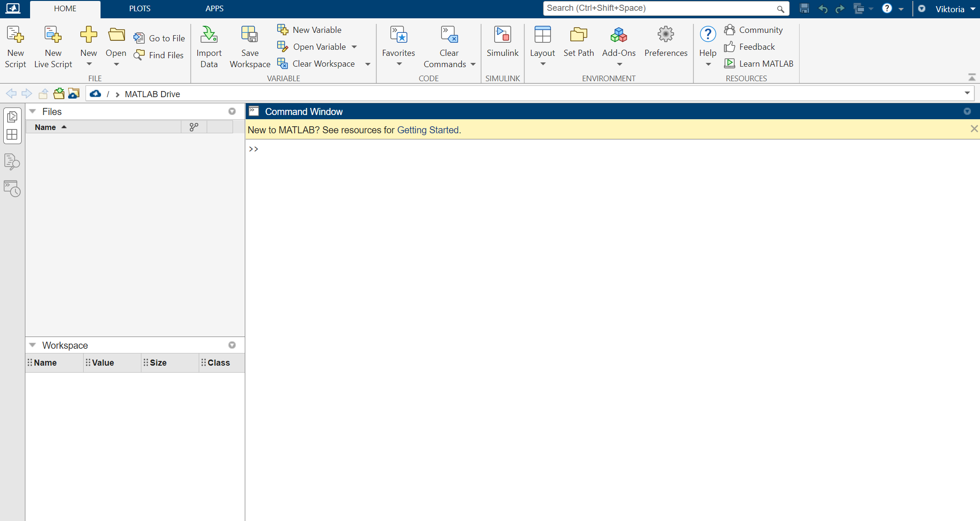Go up one folder level
The width and height of the screenshot is (980, 521).
coord(43,93)
